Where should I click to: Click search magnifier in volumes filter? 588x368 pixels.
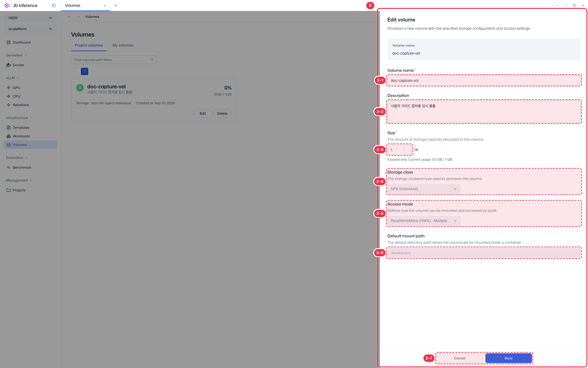[152, 60]
